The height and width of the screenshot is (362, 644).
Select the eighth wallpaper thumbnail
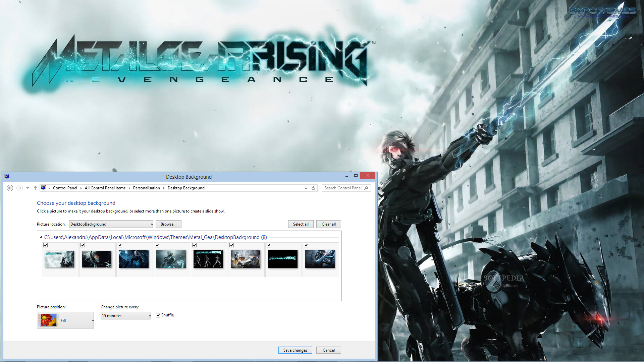coord(320,259)
